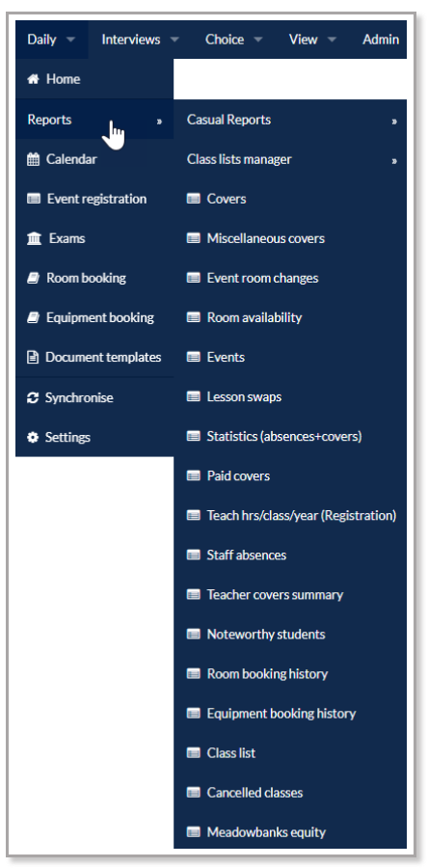Expand the Class lists manager submenu arrow

click(394, 160)
